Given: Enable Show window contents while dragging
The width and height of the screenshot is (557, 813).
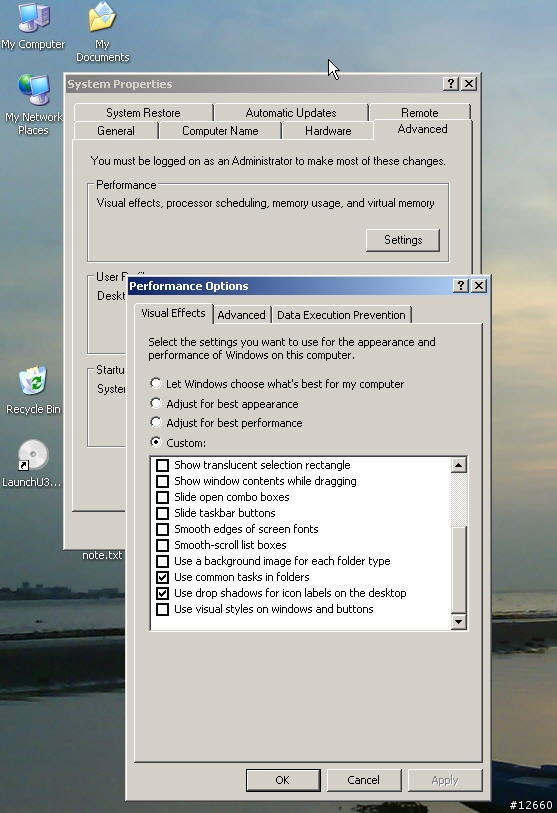Looking at the screenshot, I should coord(162,481).
